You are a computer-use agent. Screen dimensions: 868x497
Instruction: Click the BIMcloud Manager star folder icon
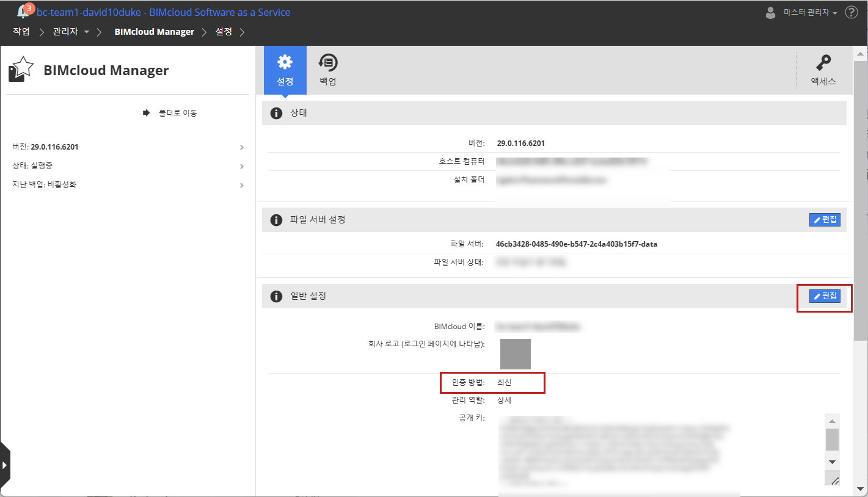pyautogui.click(x=21, y=69)
